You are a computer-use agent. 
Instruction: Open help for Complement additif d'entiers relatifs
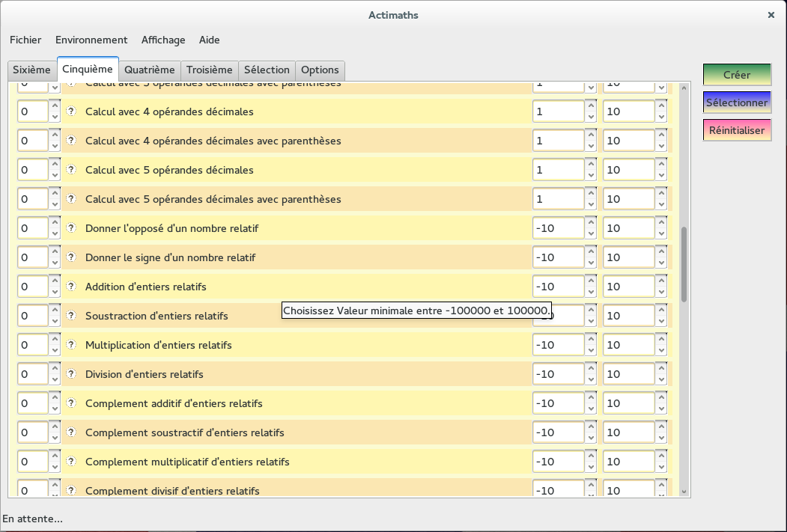pyautogui.click(x=72, y=403)
